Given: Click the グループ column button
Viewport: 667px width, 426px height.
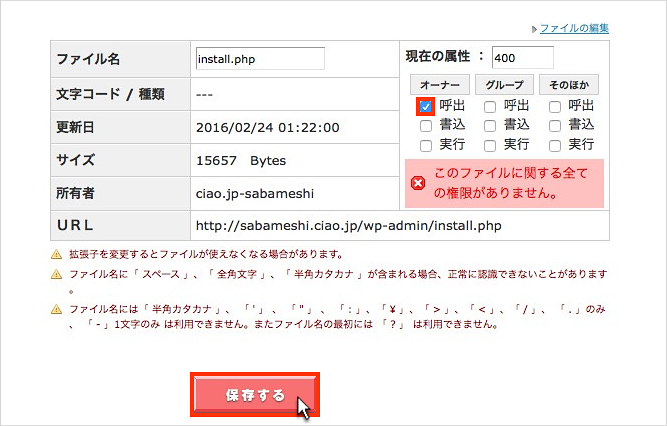Looking at the screenshot, I should click(505, 85).
